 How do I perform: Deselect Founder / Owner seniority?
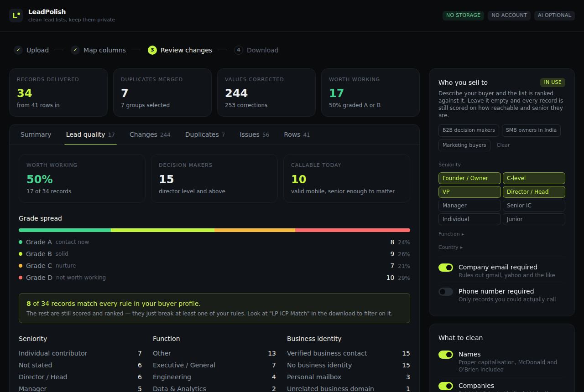click(x=469, y=178)
